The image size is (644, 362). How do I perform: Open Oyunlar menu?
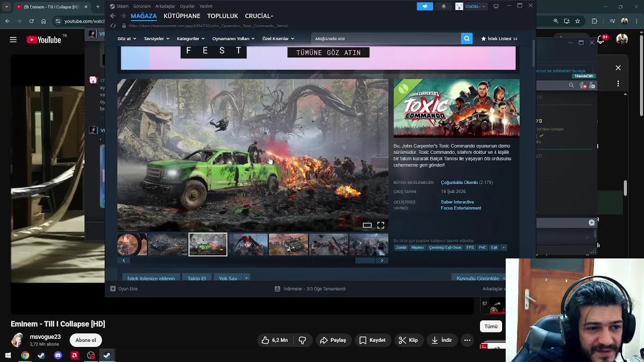(x=187, y=6)
